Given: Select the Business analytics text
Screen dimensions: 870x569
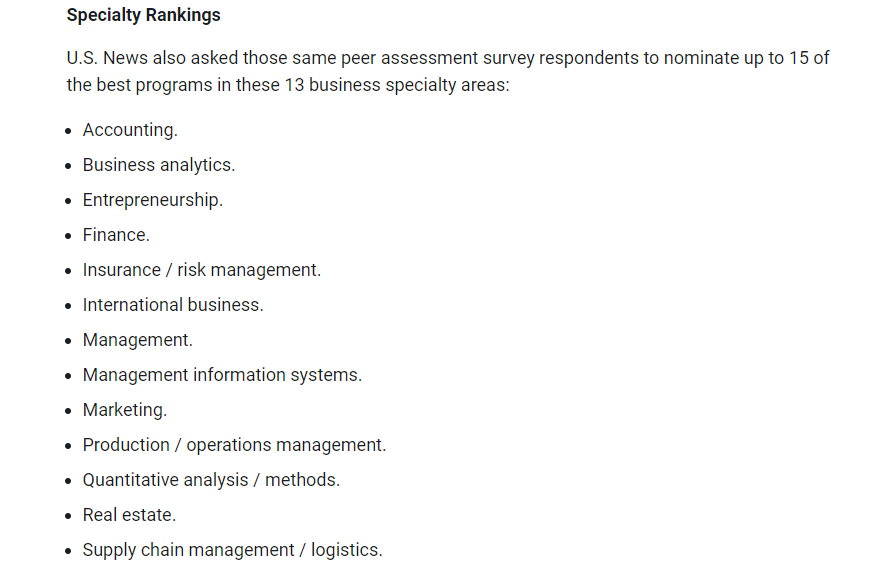Looking at the screenshot, I should [159, 165].
